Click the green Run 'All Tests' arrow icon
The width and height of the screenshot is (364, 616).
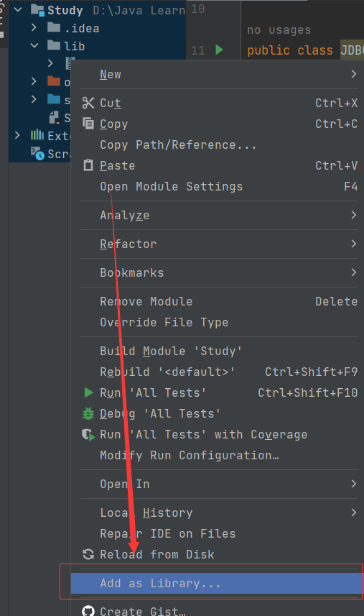(88, 392)
